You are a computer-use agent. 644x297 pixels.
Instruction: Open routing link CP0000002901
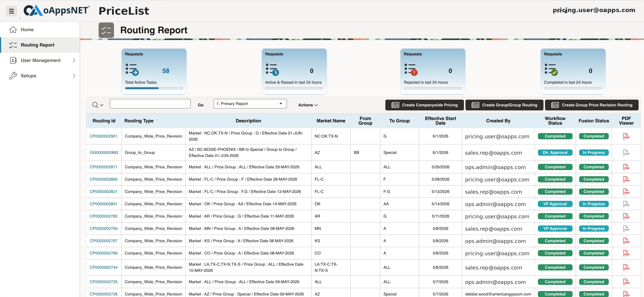point(103,136)
